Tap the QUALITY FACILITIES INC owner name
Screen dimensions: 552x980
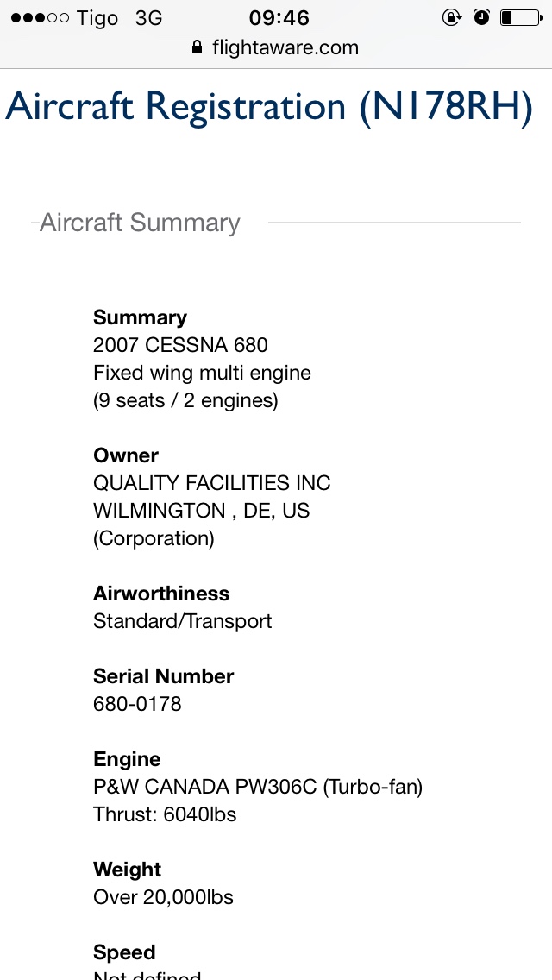(x=212, y=483)
